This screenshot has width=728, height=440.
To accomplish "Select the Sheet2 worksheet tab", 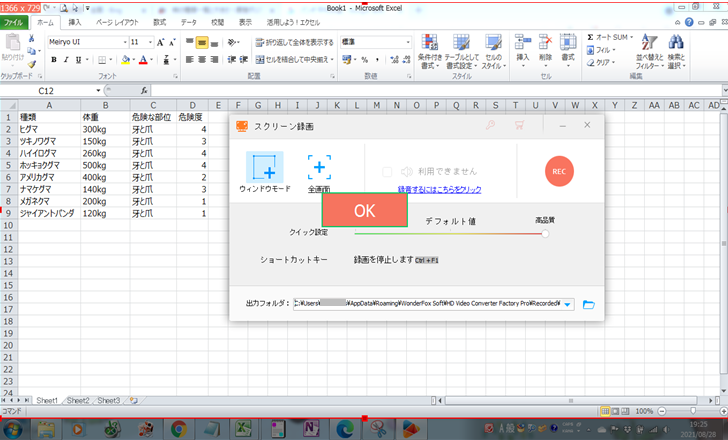I will click(78, 400).
